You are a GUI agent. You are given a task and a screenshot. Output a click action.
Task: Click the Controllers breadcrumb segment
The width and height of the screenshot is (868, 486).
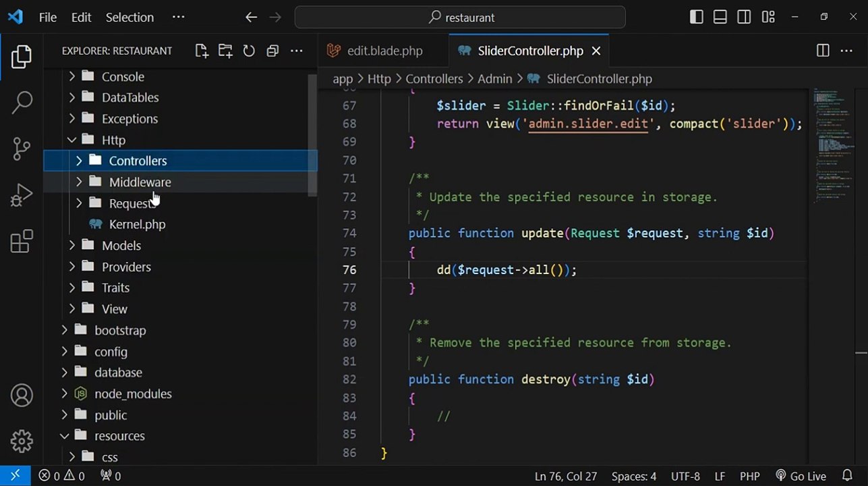(434, 79)
